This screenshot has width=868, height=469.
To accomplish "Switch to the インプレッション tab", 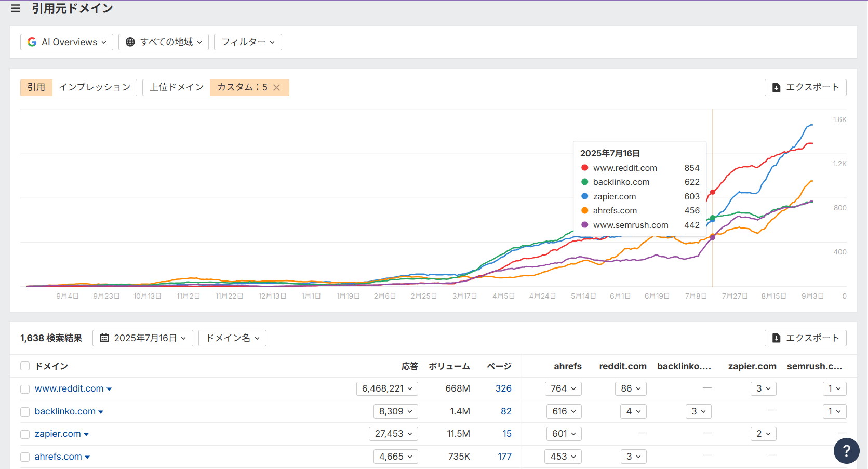I will tap(94, 87).
